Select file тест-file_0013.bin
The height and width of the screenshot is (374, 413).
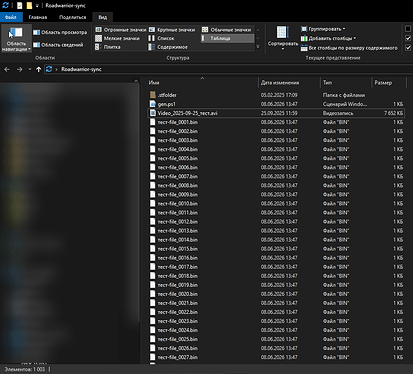pos(178,230)
